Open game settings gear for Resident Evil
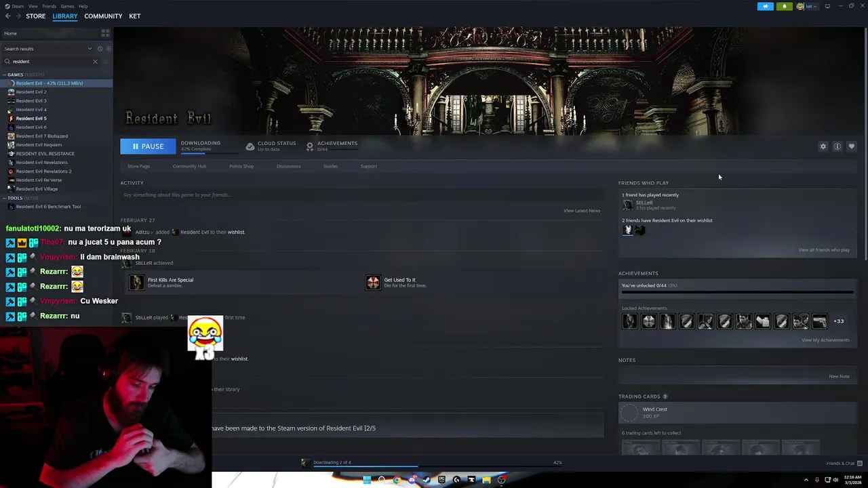Screen dimensions: 868x488 (823, 146)
